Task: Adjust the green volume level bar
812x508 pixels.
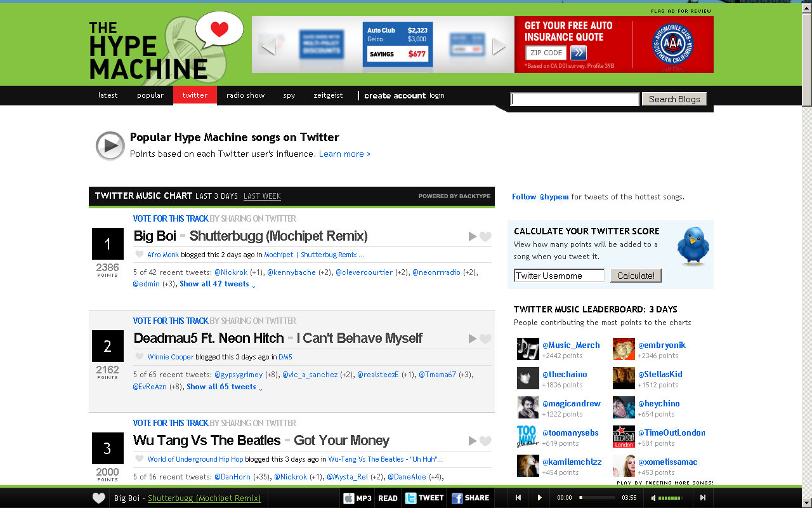Action: (671, 498)
